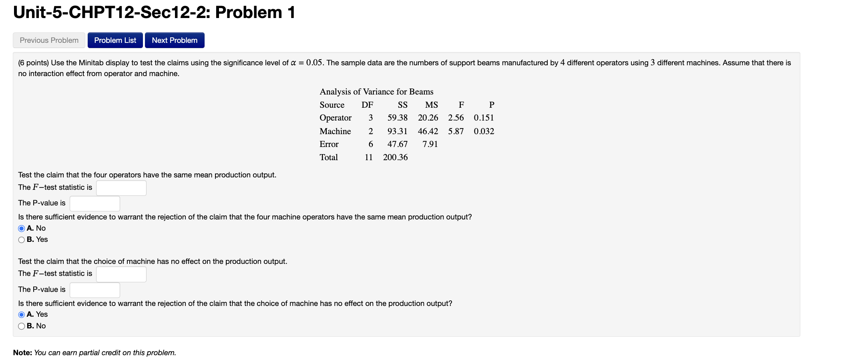Click the P-value field for operators
Viewport: 868px width, 362px height.
pyautogui.click(x=94, y=203)
